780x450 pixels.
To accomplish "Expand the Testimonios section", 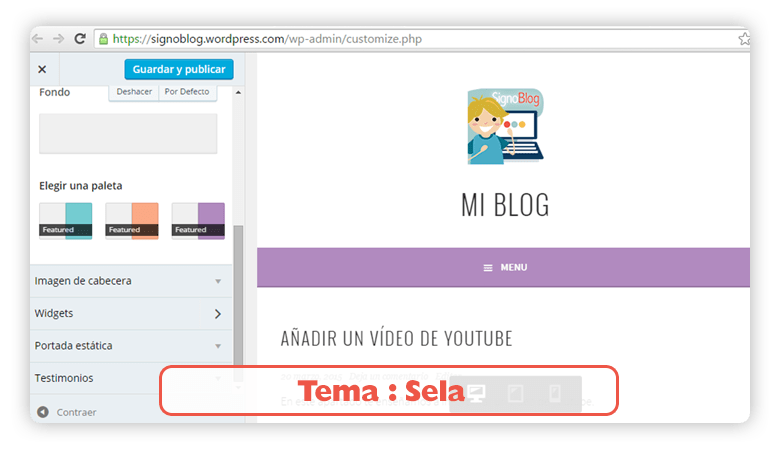I will (x=131, y=378).
